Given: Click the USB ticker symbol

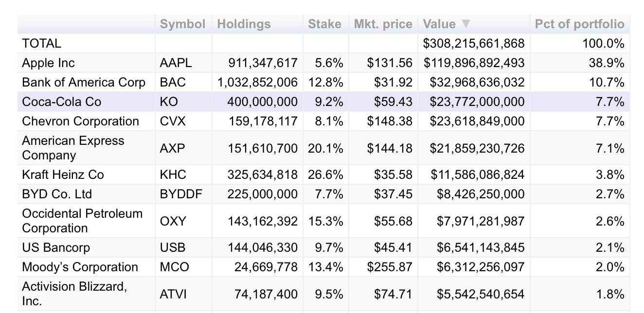Looking at the screenshot, I should [x=172, y=247].
